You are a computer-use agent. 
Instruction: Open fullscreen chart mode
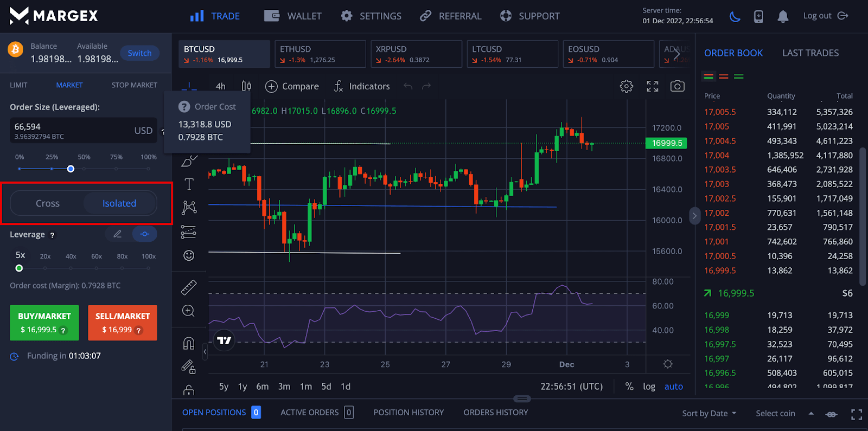(652, 86)
